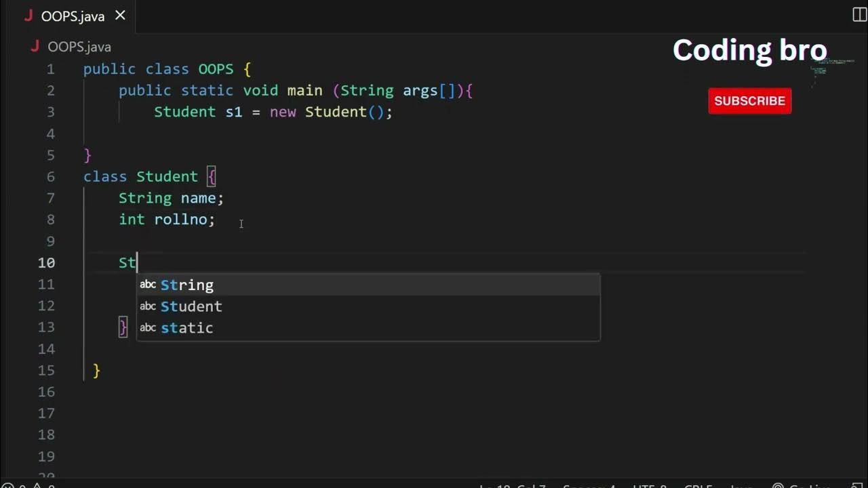This screenshot has width=868, height=488.
Task: Open the CRLF line-ending selector
Action: 698,485
